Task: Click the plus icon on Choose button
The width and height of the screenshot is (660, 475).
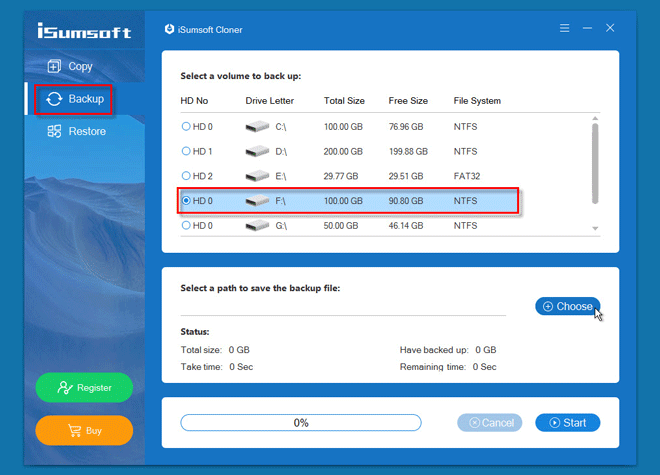Action: point(548,307)
